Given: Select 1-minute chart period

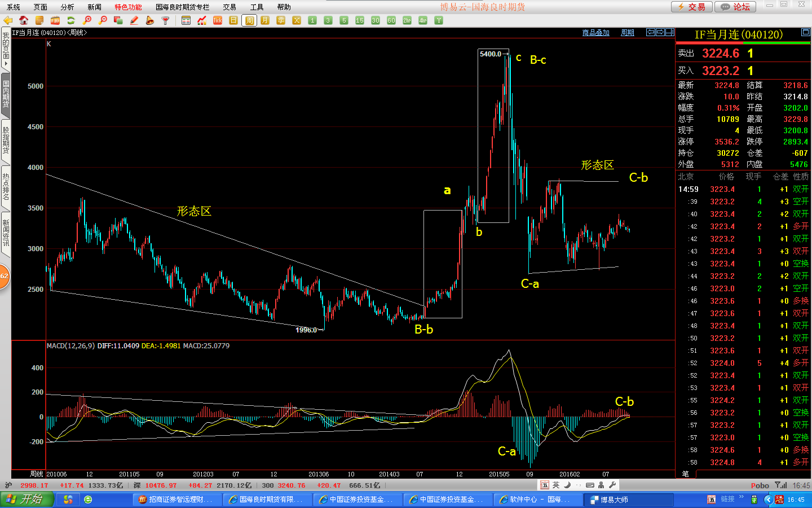Looking at the screenshot, I should pos(312,20).
